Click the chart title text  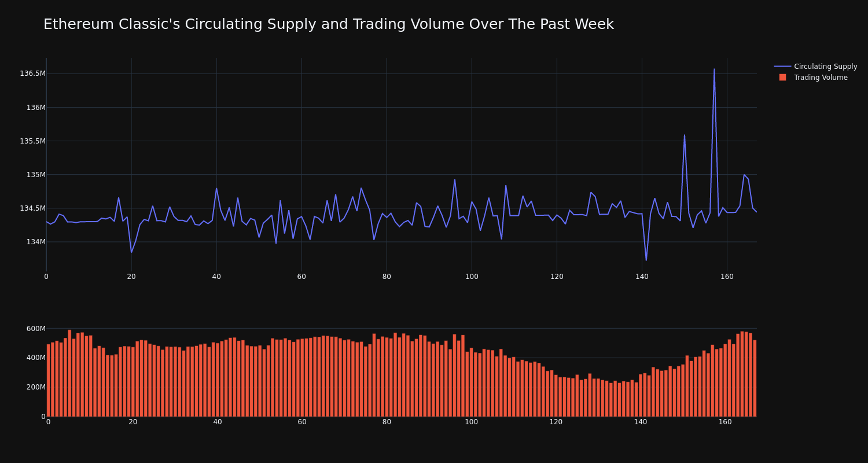pyautogui.click(x=329, y=24)
